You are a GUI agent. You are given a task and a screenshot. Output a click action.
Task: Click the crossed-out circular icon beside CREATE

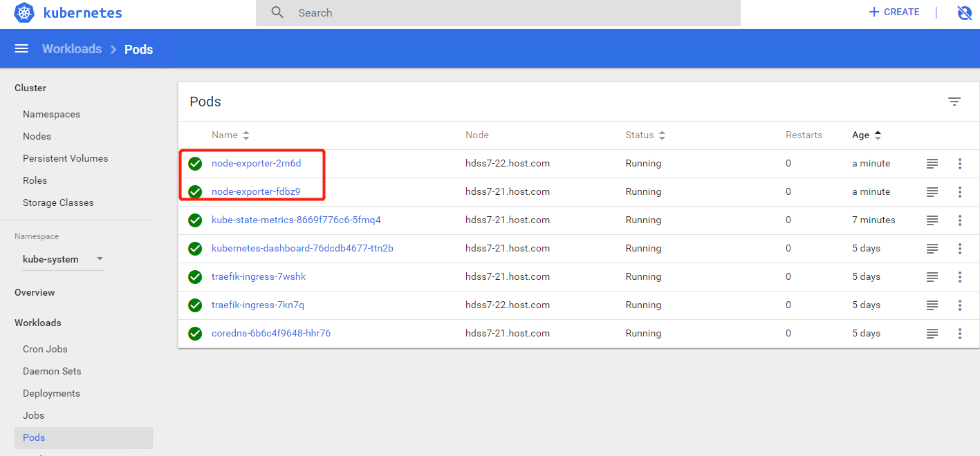pos(964,12)
